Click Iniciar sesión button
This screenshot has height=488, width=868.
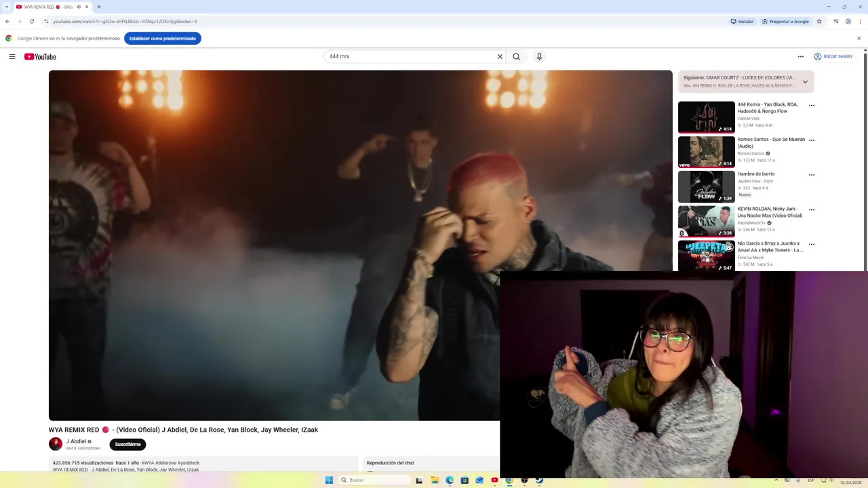[x=833, y=57]
